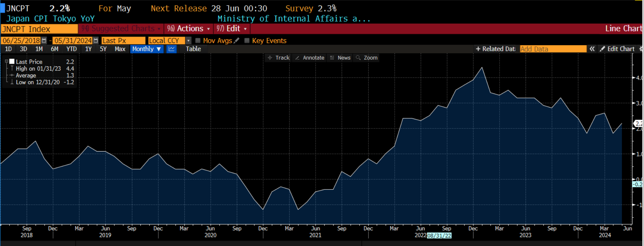Select the 5Y time range
Viewport: 644px width, 246px height.
pos(103,49)
